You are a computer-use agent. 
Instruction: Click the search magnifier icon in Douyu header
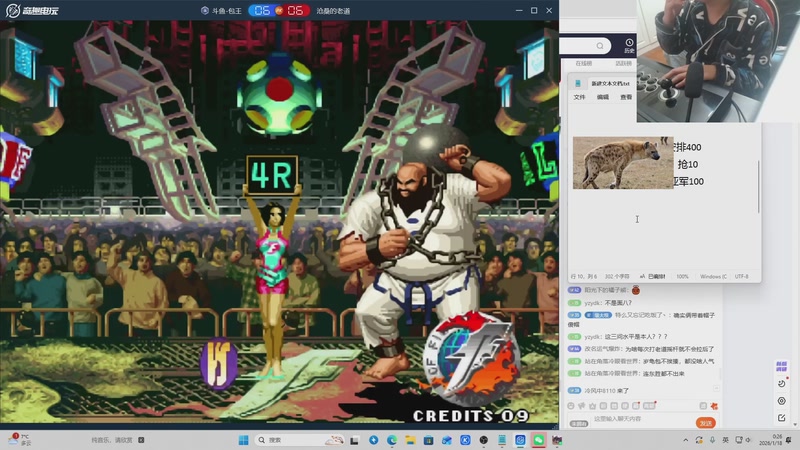coord(600,46)
